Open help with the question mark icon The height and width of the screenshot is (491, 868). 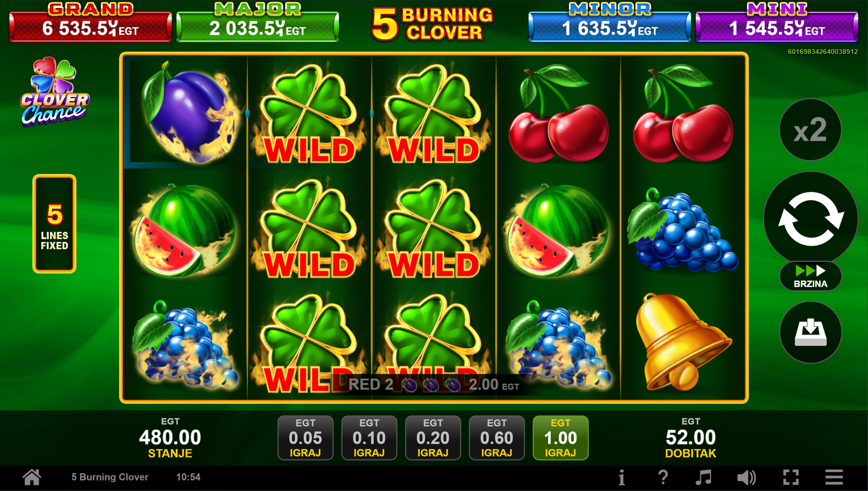tap(663, 478)
